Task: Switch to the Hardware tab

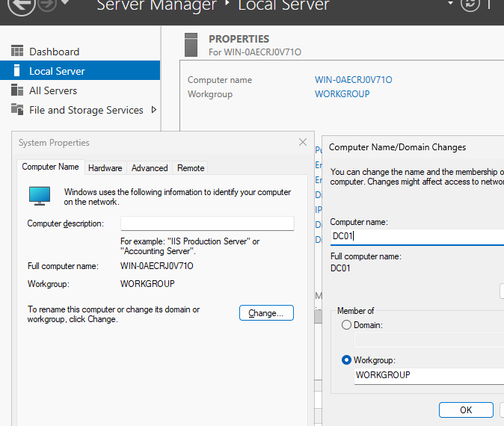Action: [105, 168]
